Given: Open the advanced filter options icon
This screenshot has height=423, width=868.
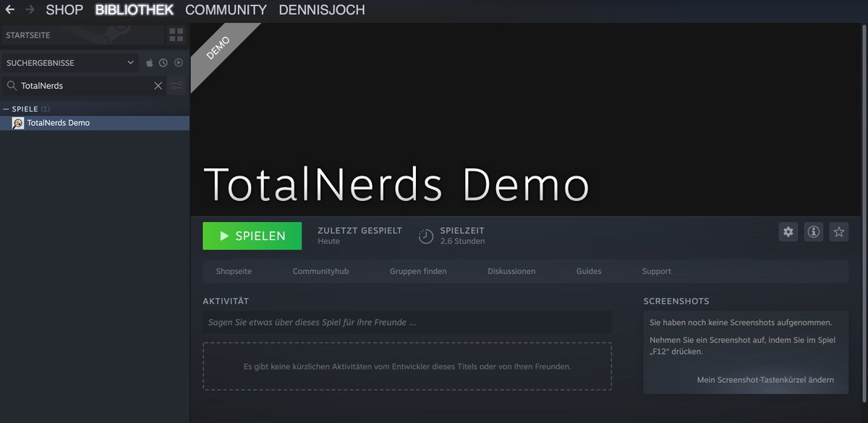Looking at the screenshot, I should point(176,86).
